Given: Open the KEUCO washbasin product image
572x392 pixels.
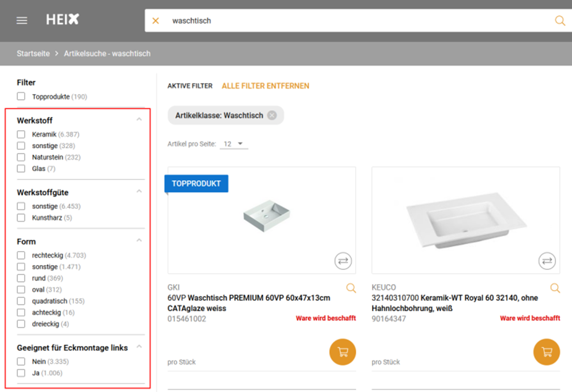Looking at the screenshot, I should click(x=465, y=219).
